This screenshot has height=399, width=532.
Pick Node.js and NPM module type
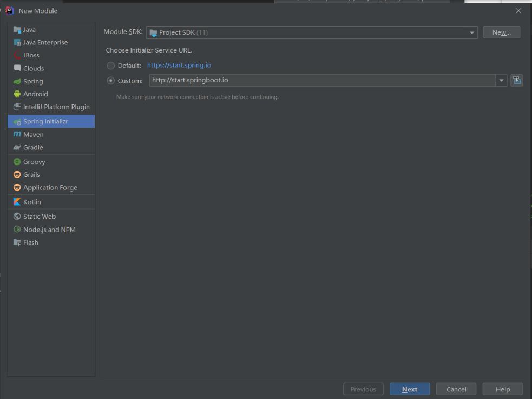[x=51, y=230]
